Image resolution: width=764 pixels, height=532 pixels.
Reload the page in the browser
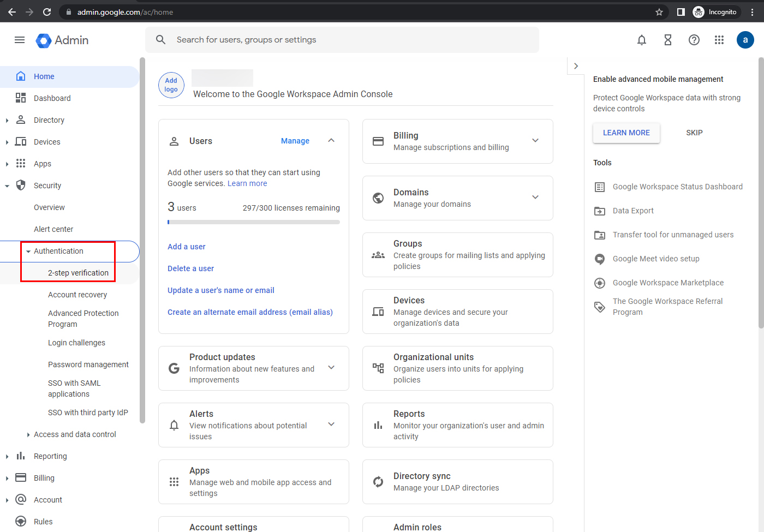(47, 12)
